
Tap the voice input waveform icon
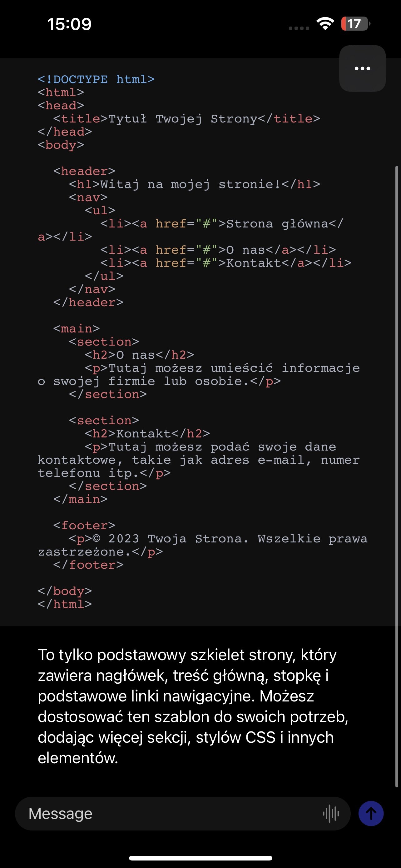[x=331, y=814]
